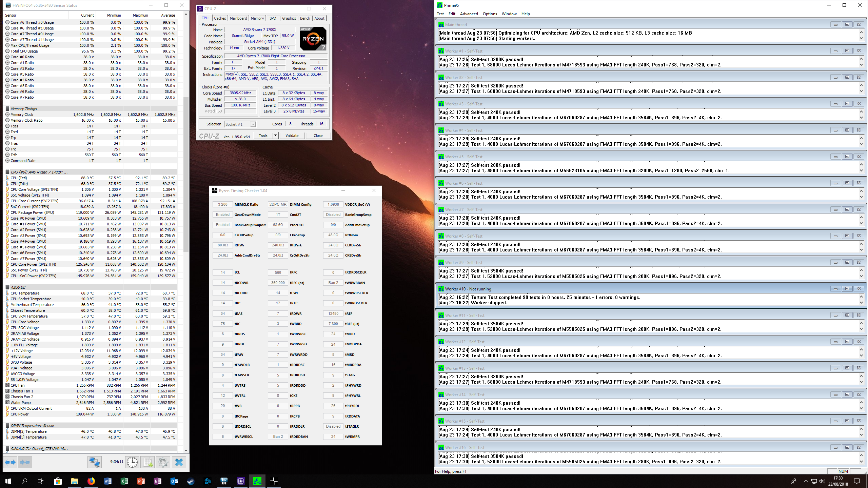Open Action Center notifications icon
This screenshot has height=488, width=868.
point(857,481)
